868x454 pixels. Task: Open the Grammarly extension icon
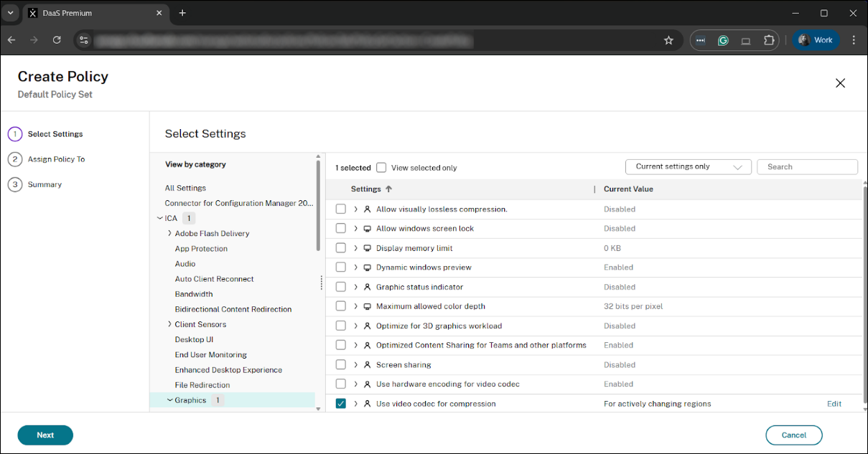coord(723,40)
